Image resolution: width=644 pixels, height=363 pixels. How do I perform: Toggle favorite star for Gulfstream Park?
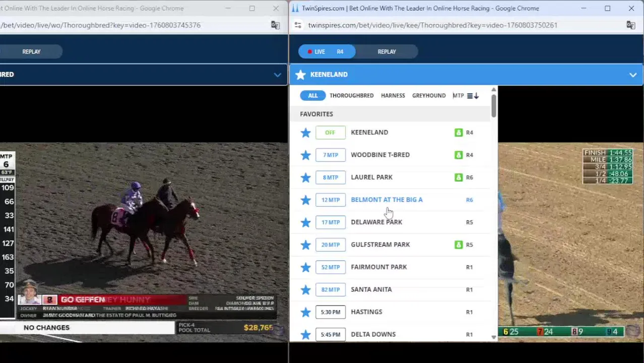pyautogui.click(x=305, y=245)
